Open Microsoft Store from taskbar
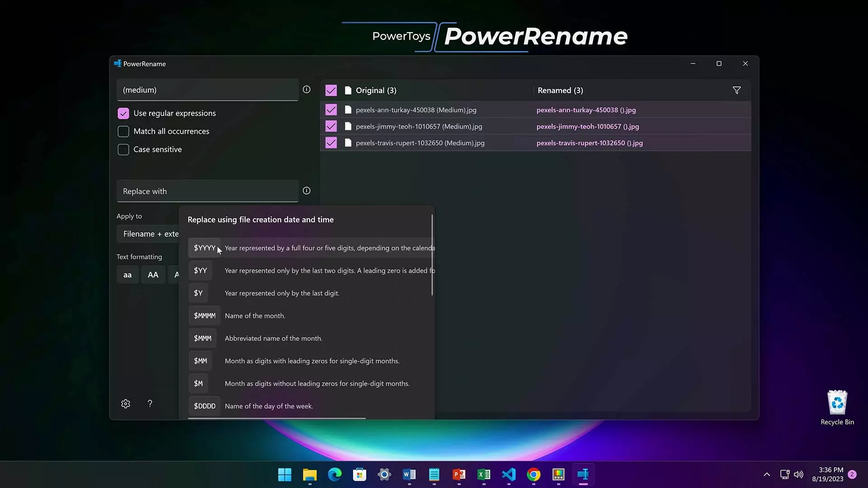This screenshot has height=488, width=868. coord(359,474)
